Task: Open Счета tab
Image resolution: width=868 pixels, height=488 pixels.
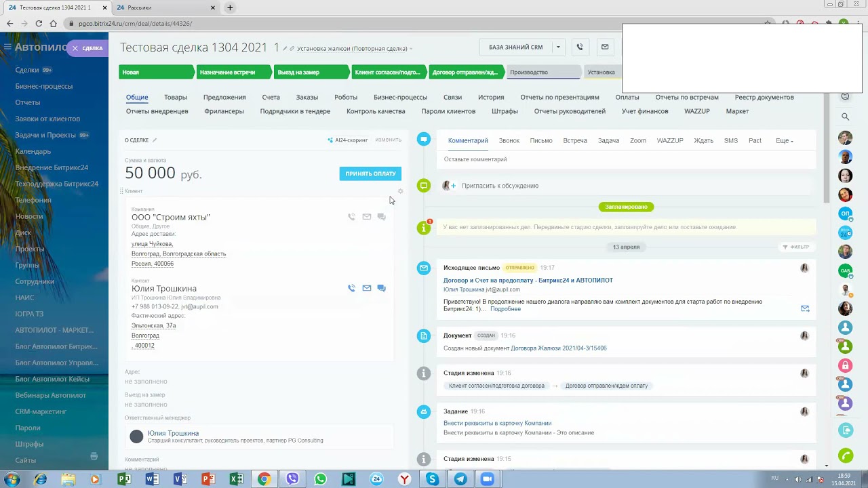Action: (271, 98)
